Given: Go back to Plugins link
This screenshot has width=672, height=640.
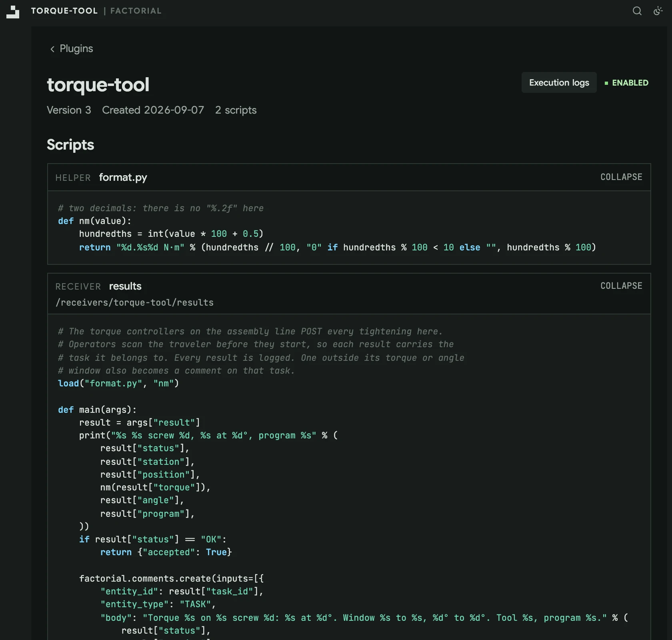Looking at the screenshot, I should point(76,48).
